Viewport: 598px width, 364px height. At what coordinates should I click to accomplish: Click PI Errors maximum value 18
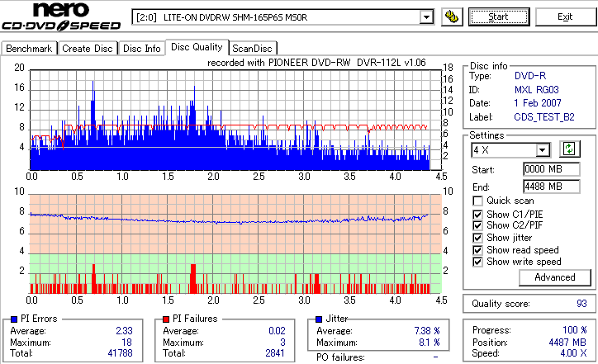(x=126, y=343)
